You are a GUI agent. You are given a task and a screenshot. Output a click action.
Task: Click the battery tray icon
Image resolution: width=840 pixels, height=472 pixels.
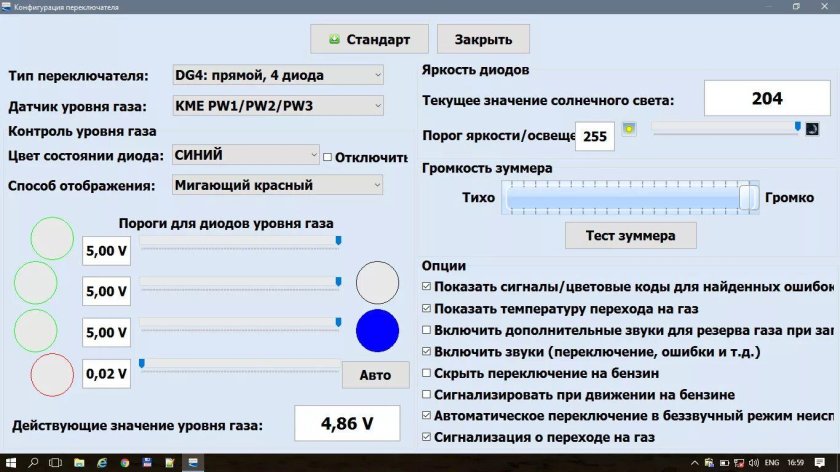(x=724, y=463)
